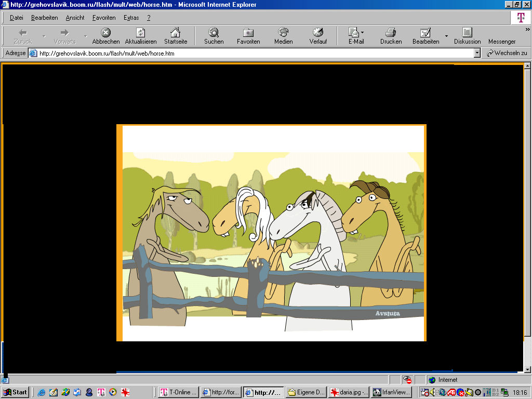The height and width of the screenshot is (399, 532).
Task: Click the privacy eye icon in status bar
Action: (x=407, y=380)
